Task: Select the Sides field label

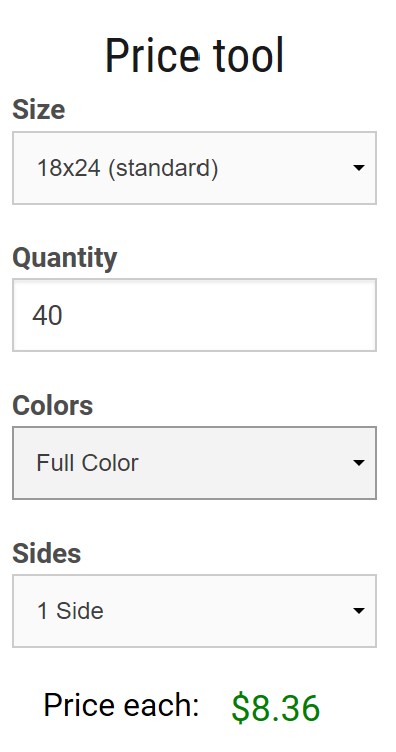Action: click(47, 553)
